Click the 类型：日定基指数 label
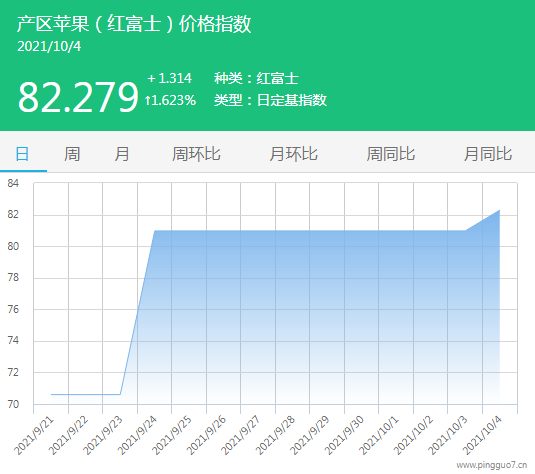Viewport: 535px width, 474px height. pos(270,100)
